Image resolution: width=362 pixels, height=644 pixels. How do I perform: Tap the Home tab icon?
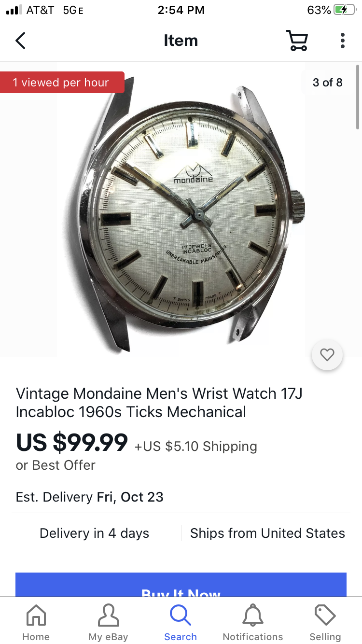(36, 623)
